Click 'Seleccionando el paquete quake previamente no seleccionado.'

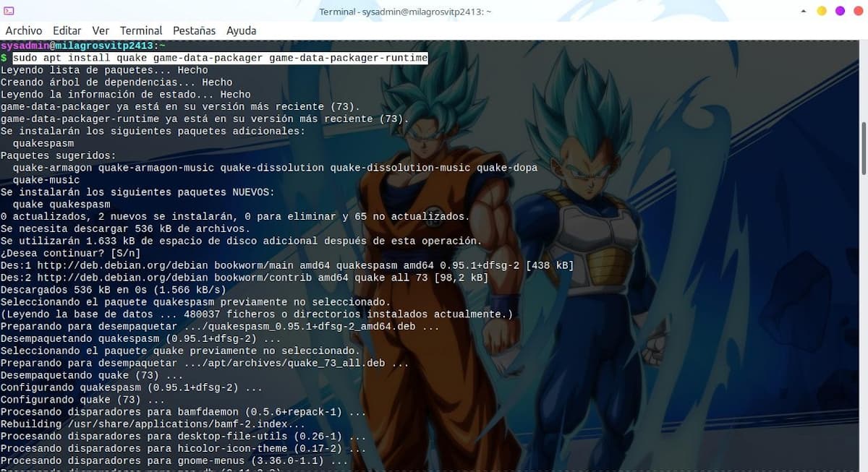tap(180, 351)
